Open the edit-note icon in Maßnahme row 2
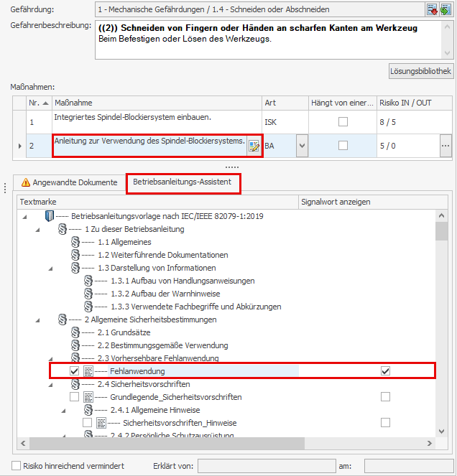Image resolution: width=457 pixels, height=476 pixels. (254, 146)
